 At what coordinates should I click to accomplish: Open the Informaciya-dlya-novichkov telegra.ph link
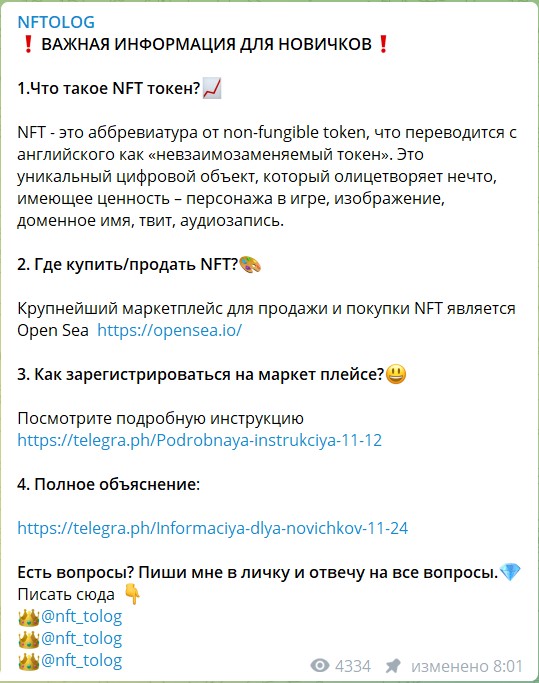213,528
